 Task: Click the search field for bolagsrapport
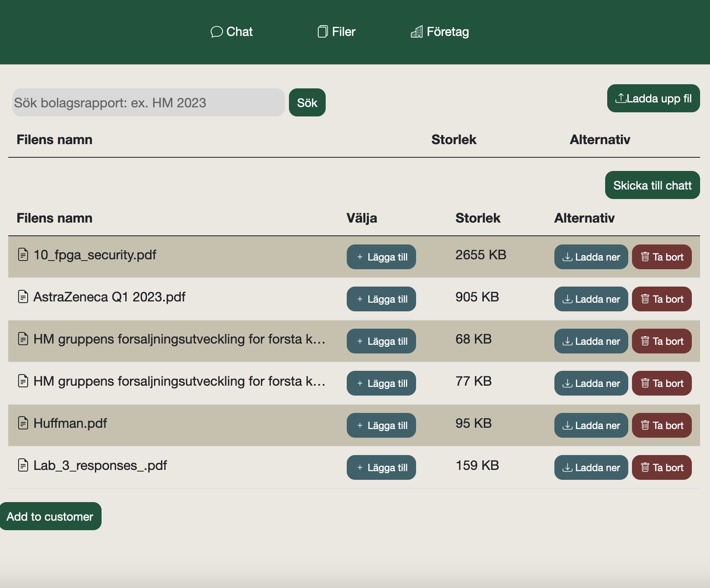point(148,102)
